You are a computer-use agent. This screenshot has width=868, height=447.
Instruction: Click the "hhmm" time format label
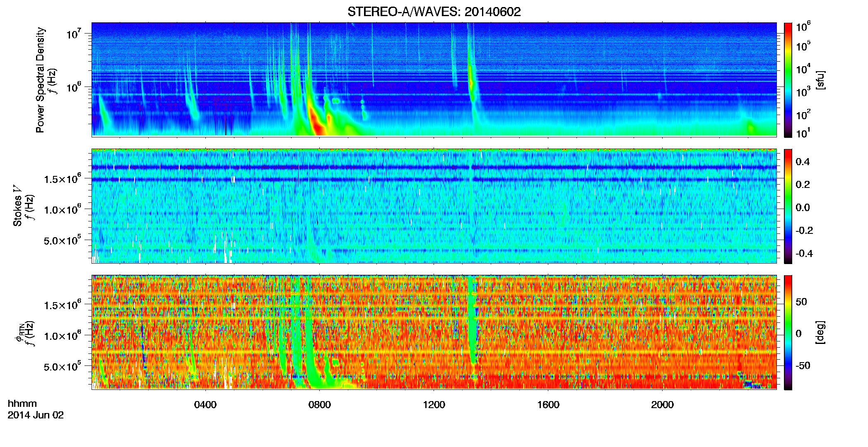[22, 404]
